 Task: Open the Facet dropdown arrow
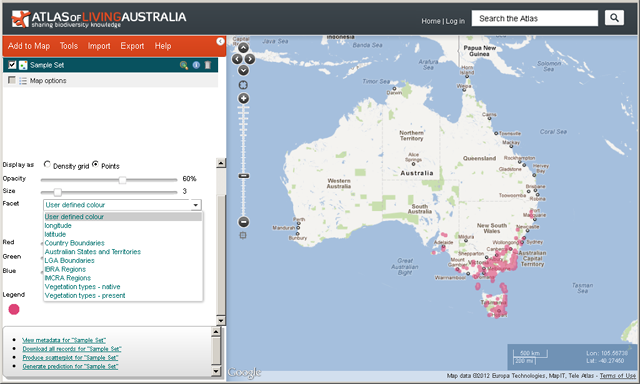(x=196, y=205)
